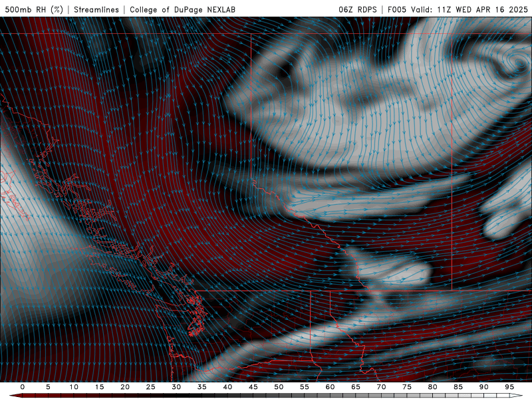Image resolution: width=532 pixels, height=399 pixels.
Task: Click the 50 value on the color scale
Action: (x=279, y=387)
